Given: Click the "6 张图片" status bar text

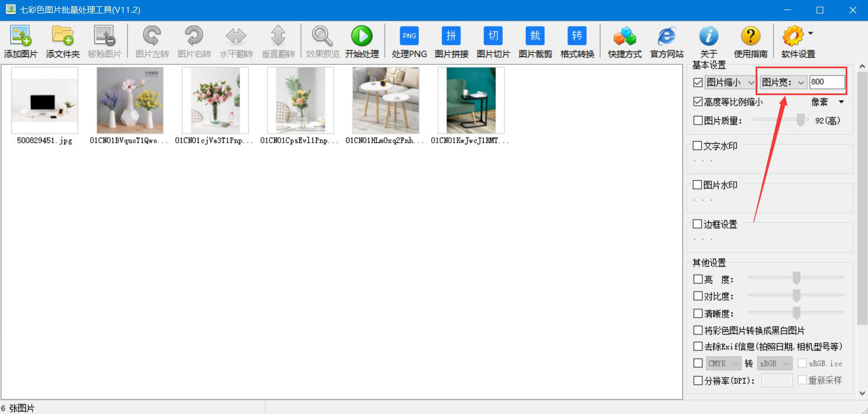Looking at the screenshot, I should tap(18, 408).
